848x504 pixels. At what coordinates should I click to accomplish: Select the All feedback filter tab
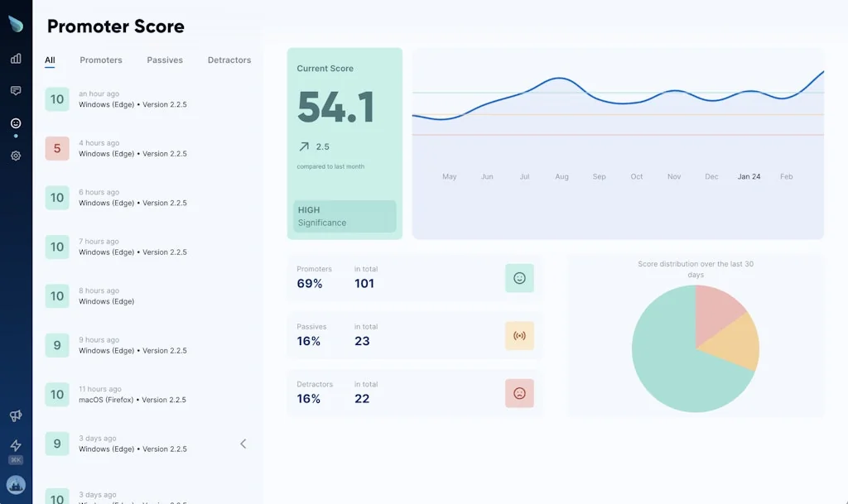click(x=50, y=60)
